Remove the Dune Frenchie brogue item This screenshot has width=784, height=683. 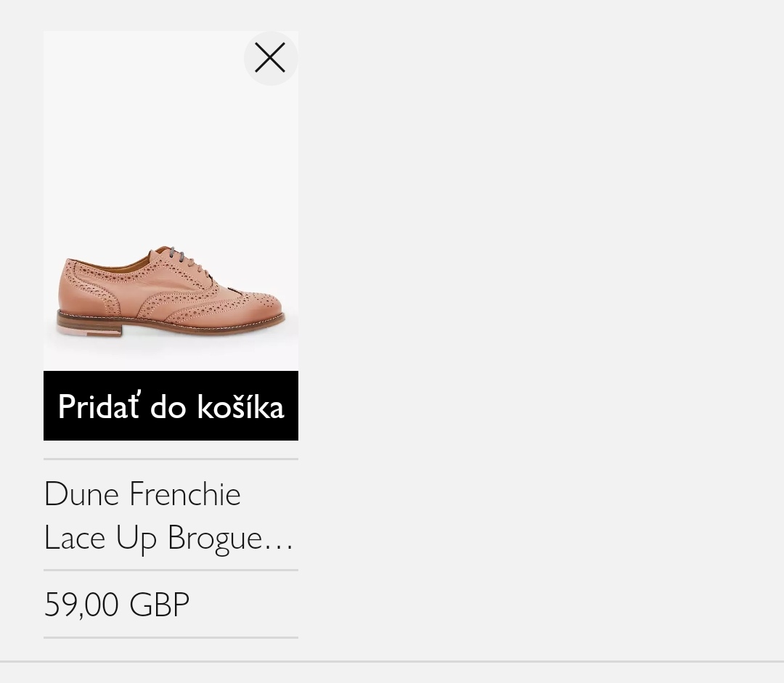click(270, 58)
